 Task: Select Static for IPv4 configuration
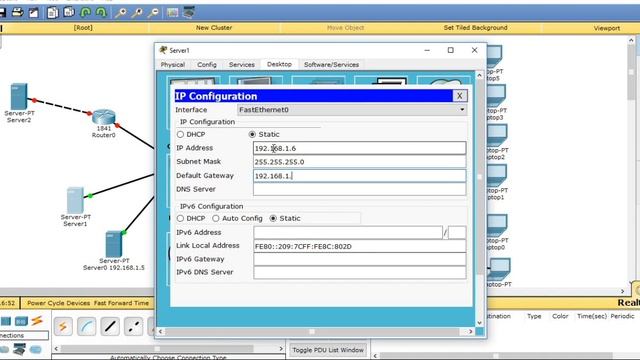point(252,134)
